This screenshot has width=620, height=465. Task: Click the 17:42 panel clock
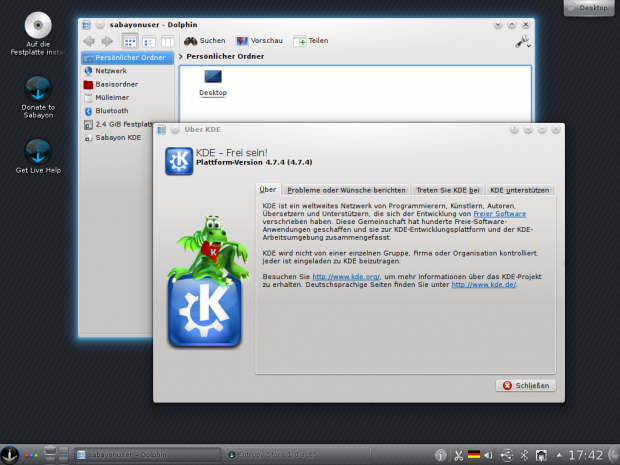pyautogui.click(x=586, y=455)
